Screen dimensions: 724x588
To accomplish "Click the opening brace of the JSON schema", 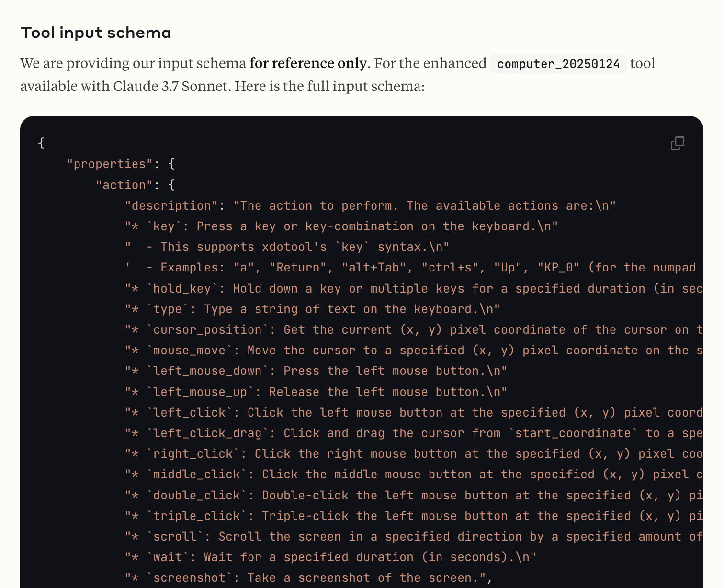I will [41, 143].
